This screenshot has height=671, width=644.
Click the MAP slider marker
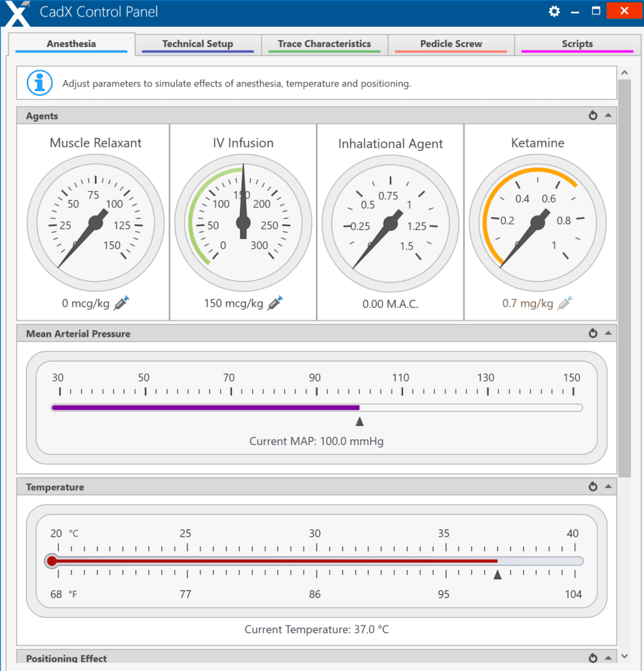pyautogui.click(x=359, y=421)
